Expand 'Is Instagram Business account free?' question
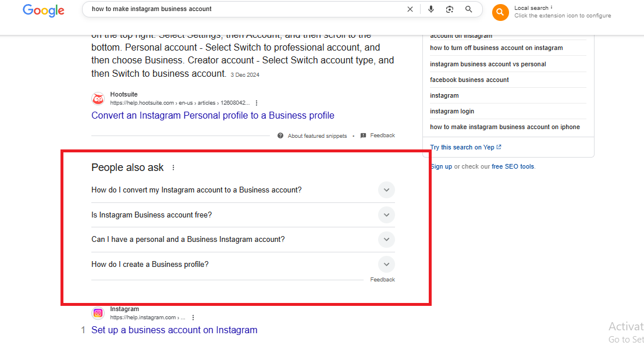Image resolution: width=644 pixels, height=346 pixels. click(243, 215)
